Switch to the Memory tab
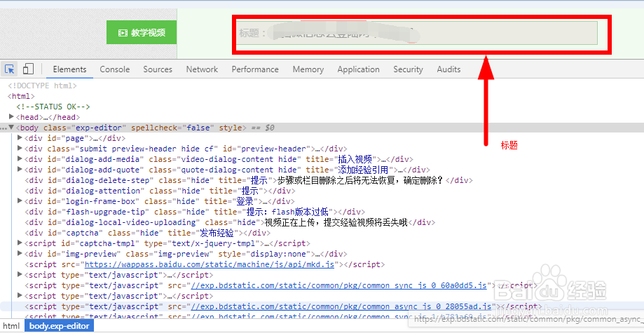 coord(308,69)
